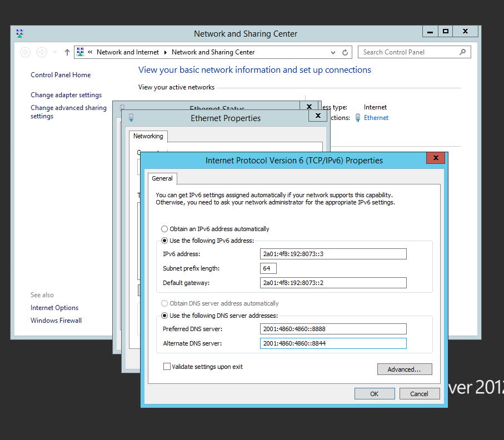504x440 pixels.
Task: Click the 'View your active networks' heading
Action: point(176,87)
